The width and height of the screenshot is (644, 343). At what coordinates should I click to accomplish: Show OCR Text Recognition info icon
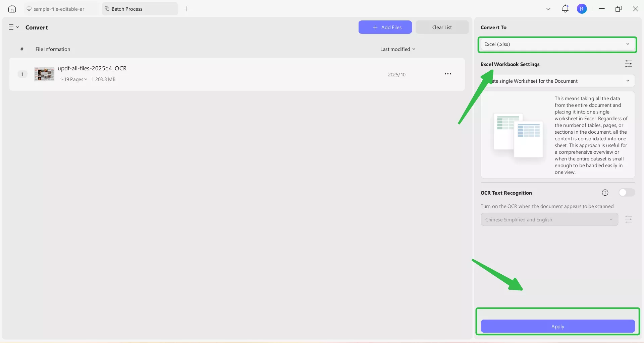605,193
